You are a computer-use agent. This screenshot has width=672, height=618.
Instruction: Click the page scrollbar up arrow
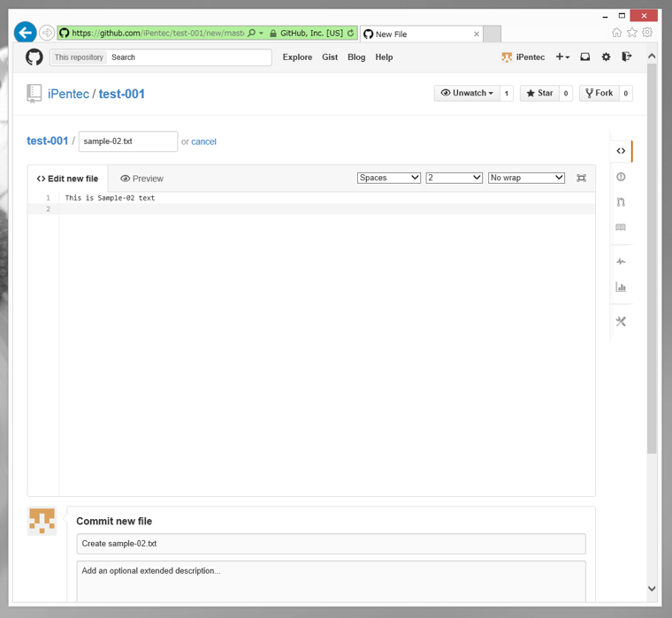pyautogui.click(x=652, y=57)
